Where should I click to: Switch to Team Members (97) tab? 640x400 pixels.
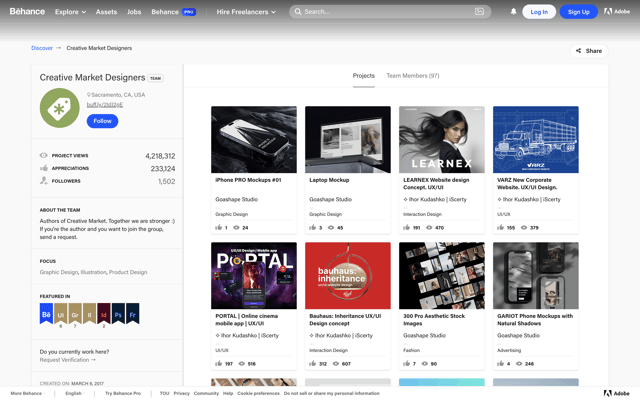click(x=413, y=76)
